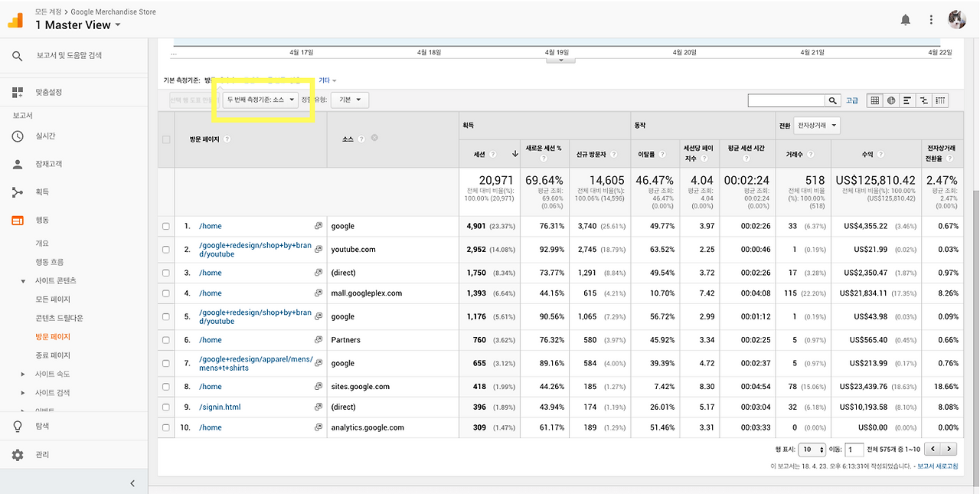The width and height of the screenshot is (980, 494).
Task: Click the search magnifier in sidebar
Action: click(x=18, y=56)
